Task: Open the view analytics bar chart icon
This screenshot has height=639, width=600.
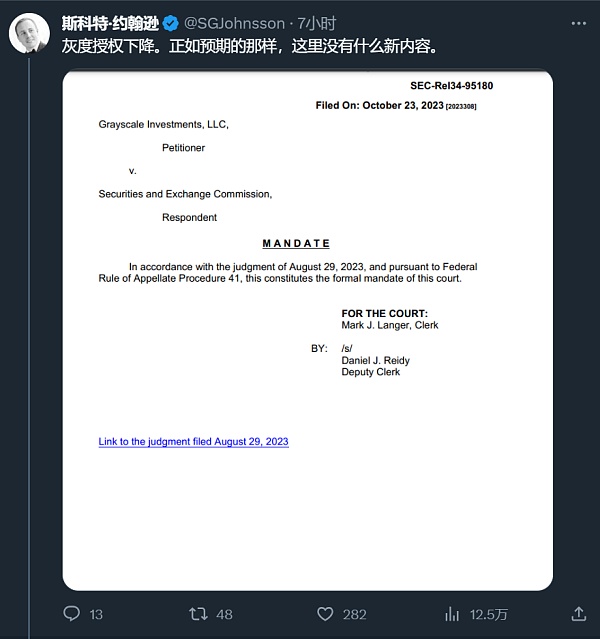Action: (x=452, y=614)
